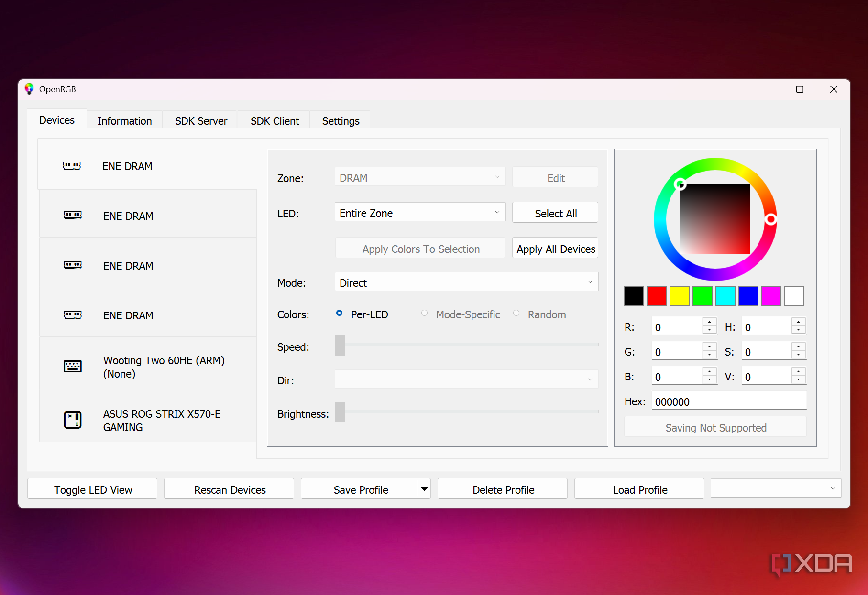This screenshot has width=868, height=595.
Task: Switch to the Settings tab
Action: pos(341,121)
